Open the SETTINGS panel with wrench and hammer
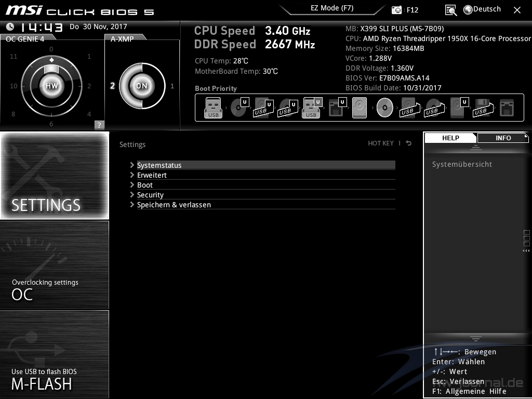 point(55,176)
